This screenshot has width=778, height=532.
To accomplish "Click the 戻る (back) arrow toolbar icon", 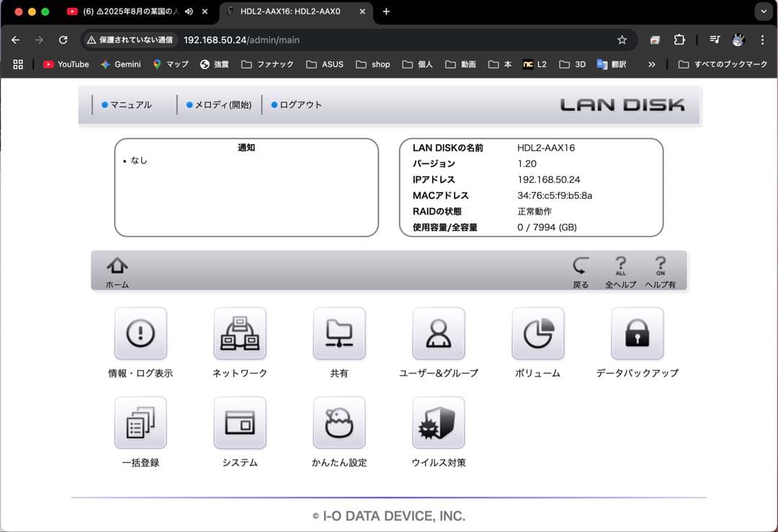I will click(x=581, y=268).
